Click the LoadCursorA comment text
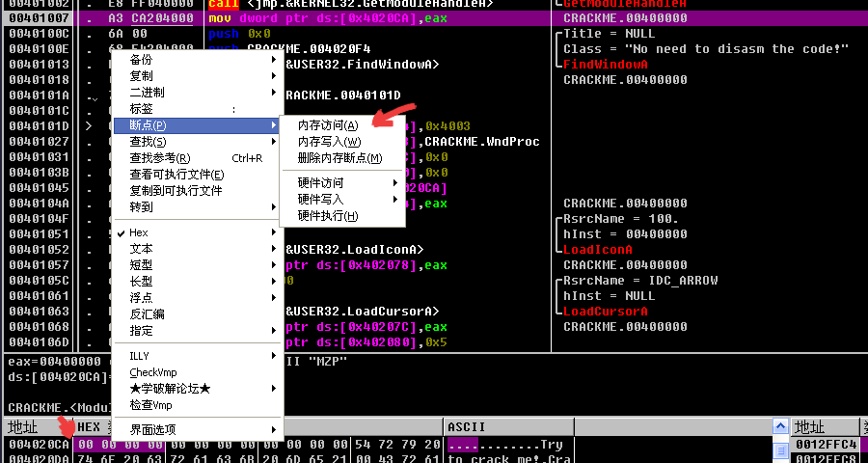 pos(606,312)
